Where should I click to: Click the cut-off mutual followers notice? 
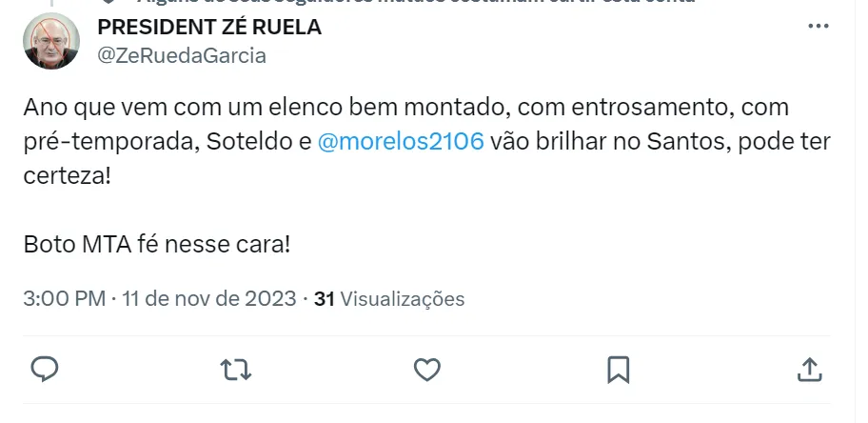[x=428, y=4]
